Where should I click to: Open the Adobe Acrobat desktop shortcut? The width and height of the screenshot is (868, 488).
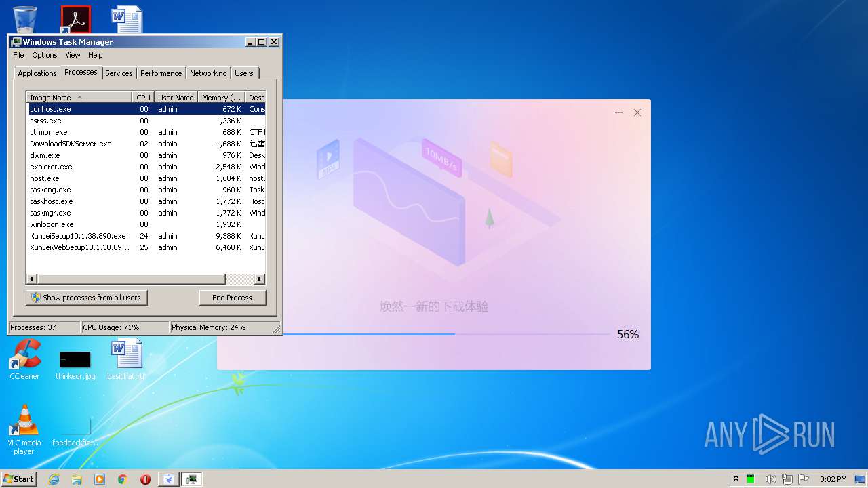pyautogui.click(x=75, y=19)
